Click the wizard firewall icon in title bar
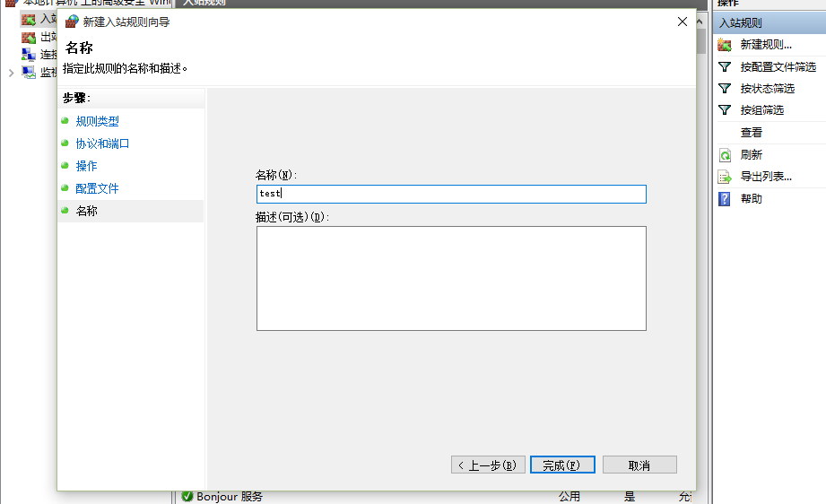This screenshot has height=504, width=826. tap(72, 22)
